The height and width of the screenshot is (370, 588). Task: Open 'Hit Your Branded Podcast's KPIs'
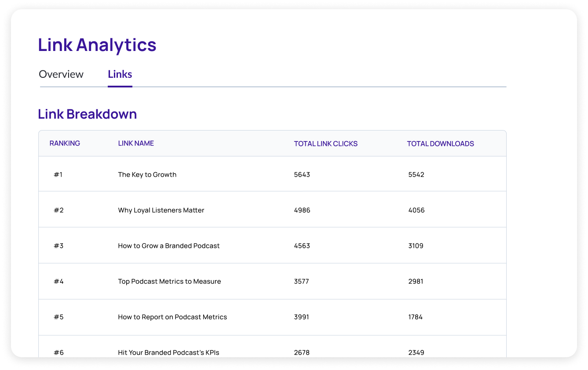tap(168, 352)
